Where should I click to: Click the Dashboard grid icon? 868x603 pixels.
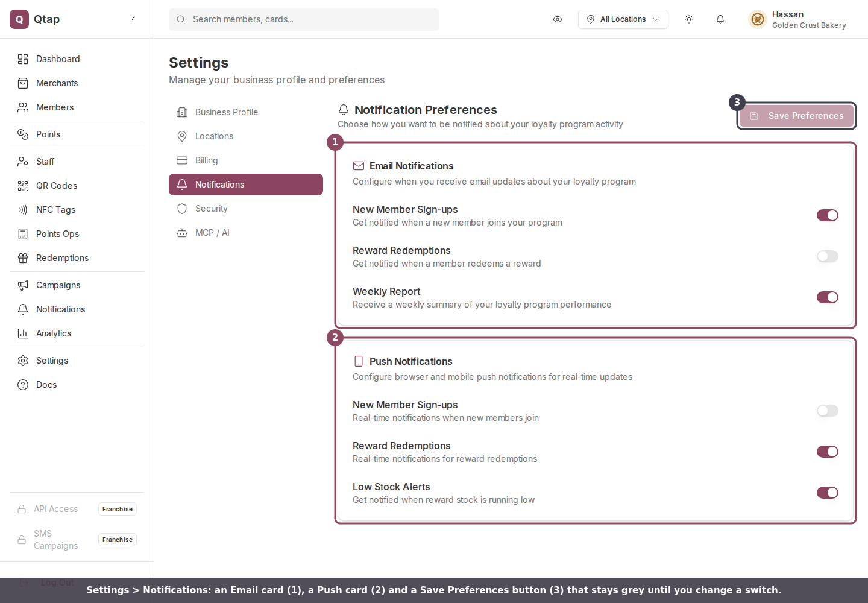[23, 59]
